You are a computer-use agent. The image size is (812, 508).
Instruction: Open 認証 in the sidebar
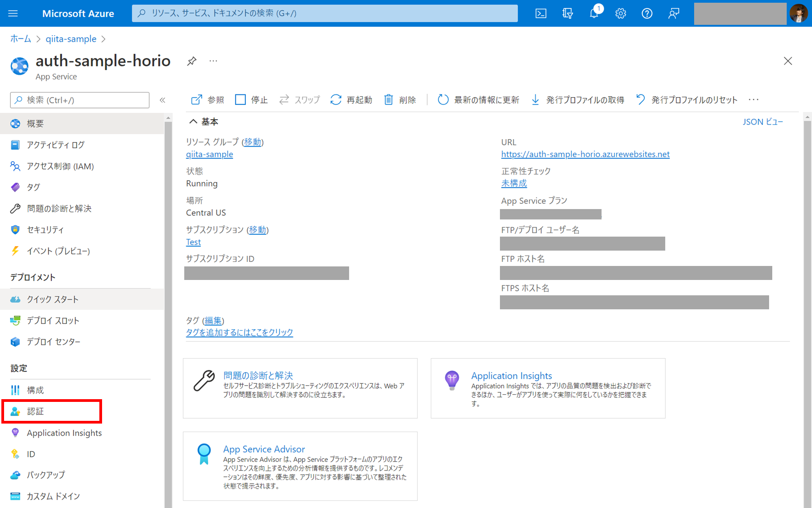point(82,411)
